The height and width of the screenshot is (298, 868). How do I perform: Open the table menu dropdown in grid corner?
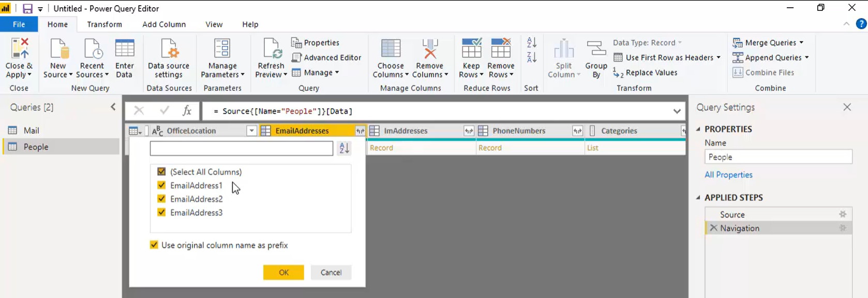[135, 131]
